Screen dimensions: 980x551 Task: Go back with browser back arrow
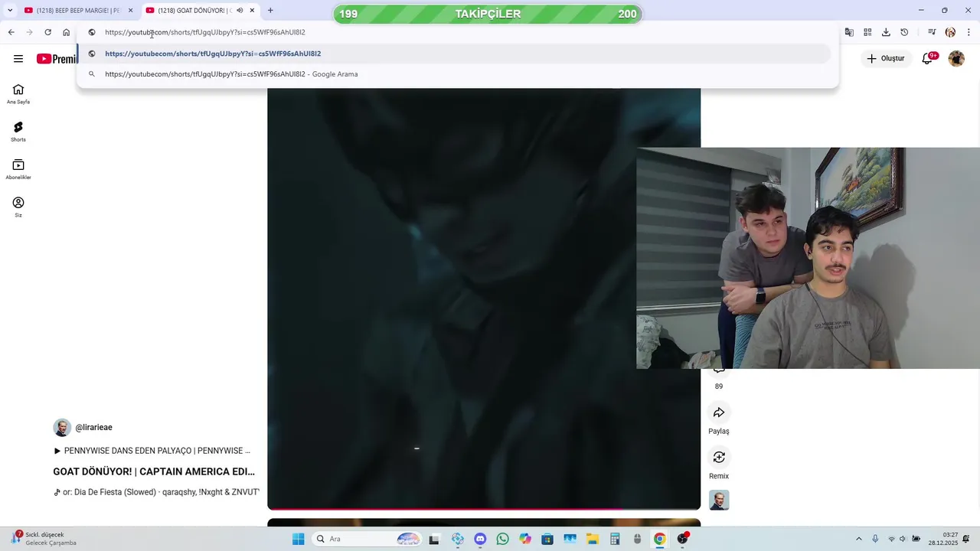point(11,32)
